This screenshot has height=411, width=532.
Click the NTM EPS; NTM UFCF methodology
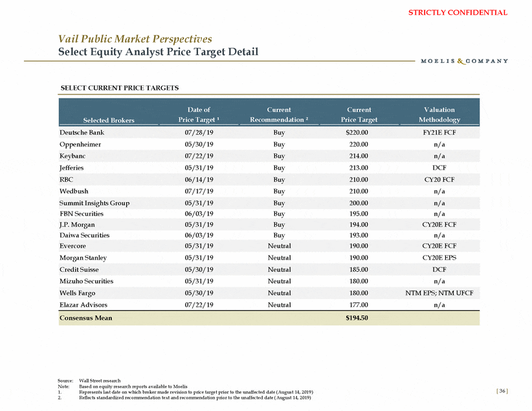439,293
